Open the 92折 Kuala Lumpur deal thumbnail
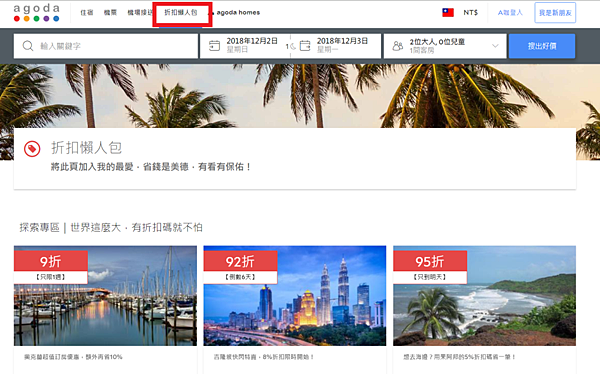600x374 pixels. pos(295,296)
